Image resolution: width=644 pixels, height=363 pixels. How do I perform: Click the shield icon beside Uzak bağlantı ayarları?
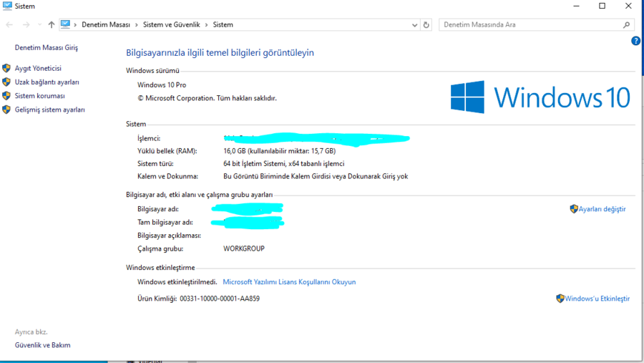[x=6, y=82]
